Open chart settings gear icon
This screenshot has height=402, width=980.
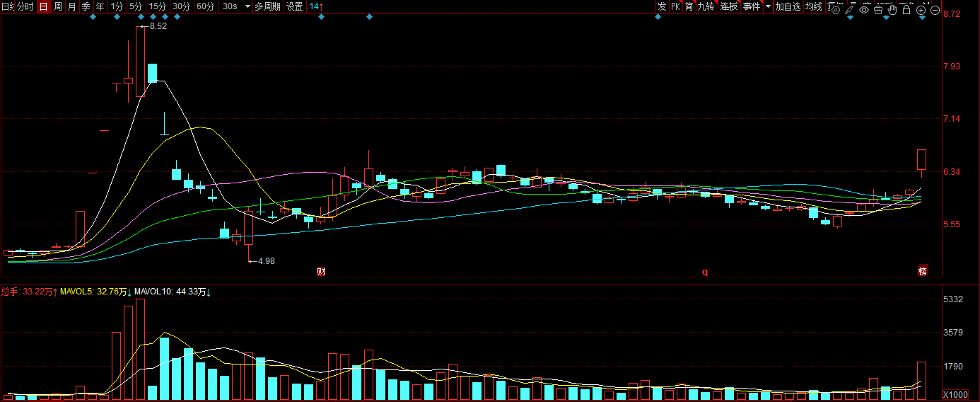pyautogui.click(x=836, y=10)
